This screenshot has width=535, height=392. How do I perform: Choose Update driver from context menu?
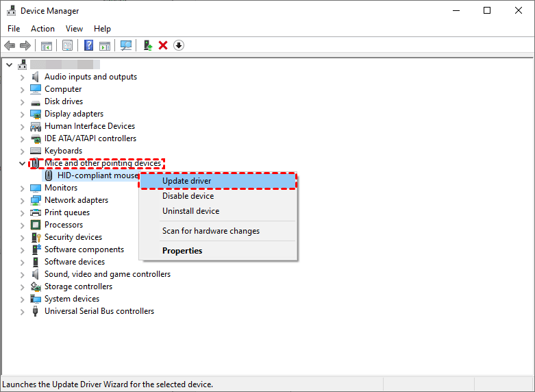(218, 181)
